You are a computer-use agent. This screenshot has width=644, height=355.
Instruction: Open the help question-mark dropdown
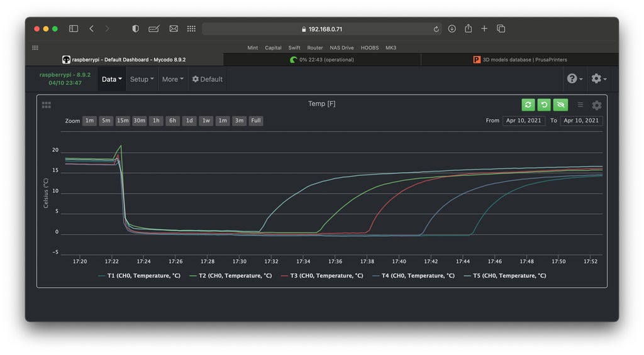click(x=574, y=79)
